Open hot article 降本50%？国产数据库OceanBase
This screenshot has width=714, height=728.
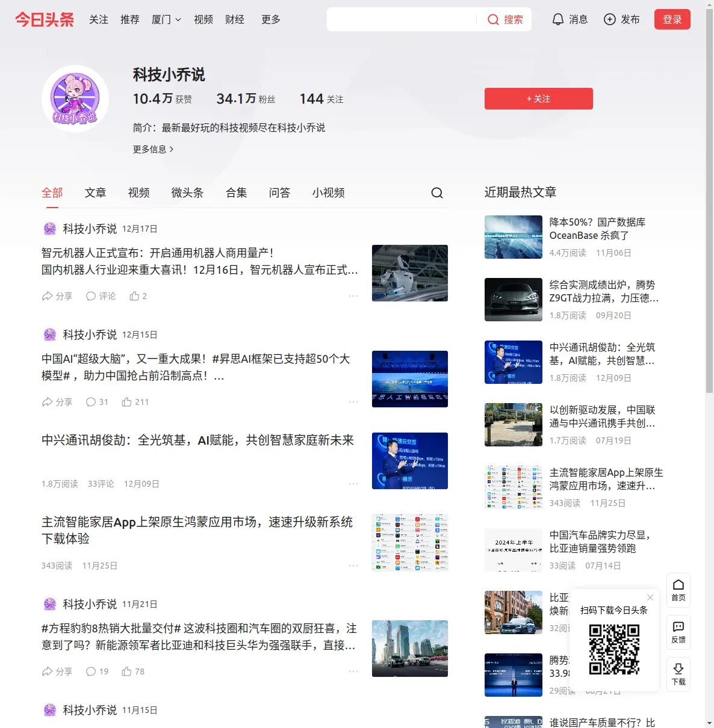pyautogui.click(x=598, y=229)
